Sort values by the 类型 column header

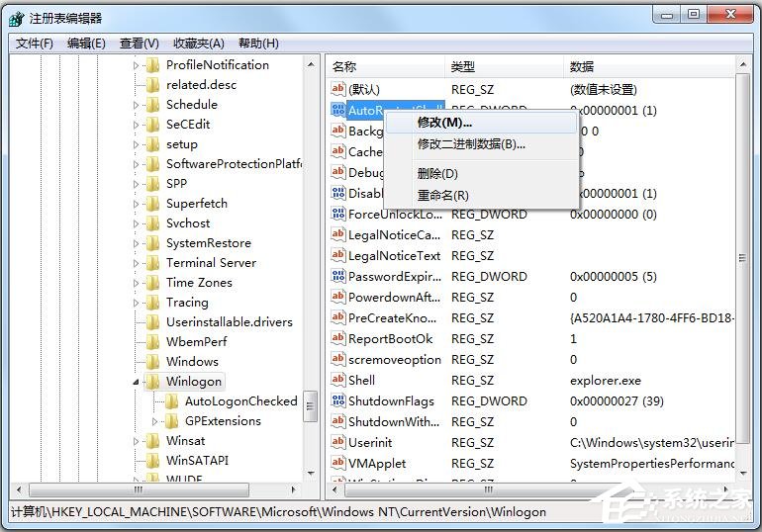tap(505, 66)
